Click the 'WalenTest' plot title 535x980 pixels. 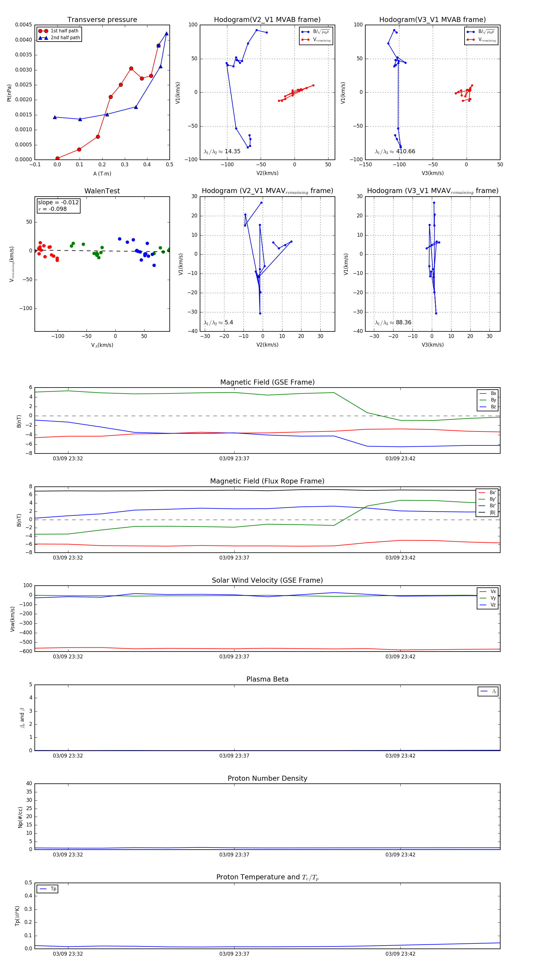102,191
